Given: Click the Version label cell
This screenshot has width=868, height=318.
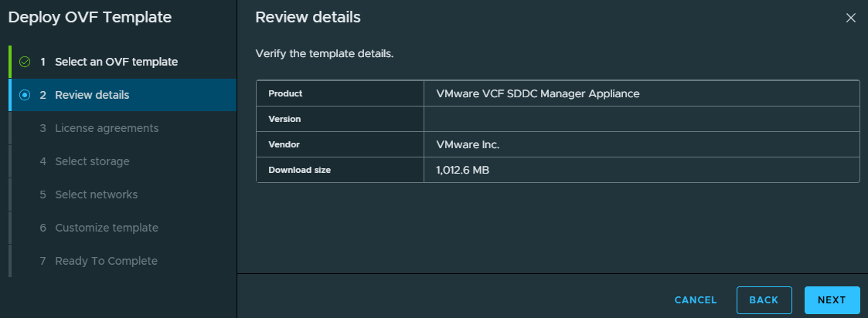Looking at the screenshot, I should (340, 119).
